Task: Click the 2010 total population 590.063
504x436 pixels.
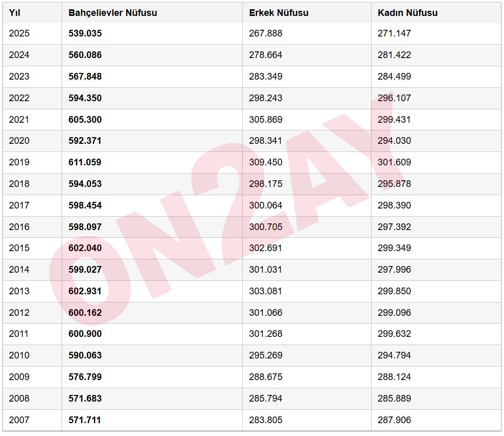Action: tap(85, 355)
